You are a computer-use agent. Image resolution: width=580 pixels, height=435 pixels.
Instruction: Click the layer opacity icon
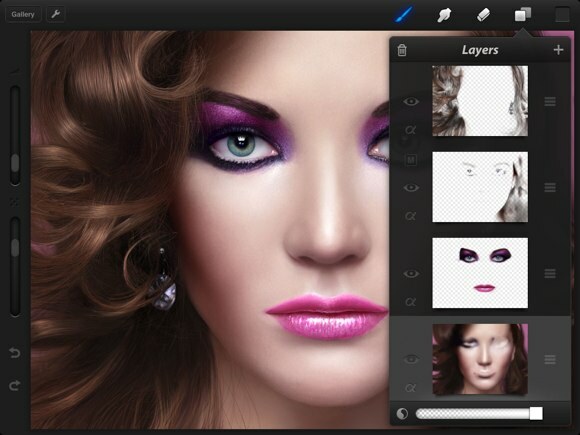[x=402, y=414]
